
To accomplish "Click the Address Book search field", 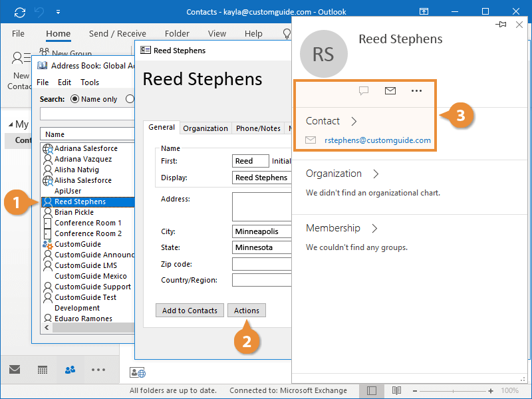I will [87, 114].
